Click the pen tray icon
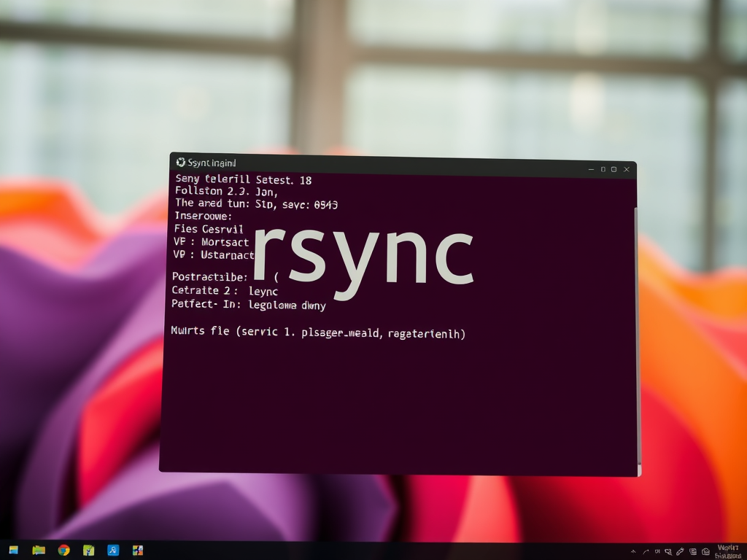The image size is (747, 560). pos(681,551)
